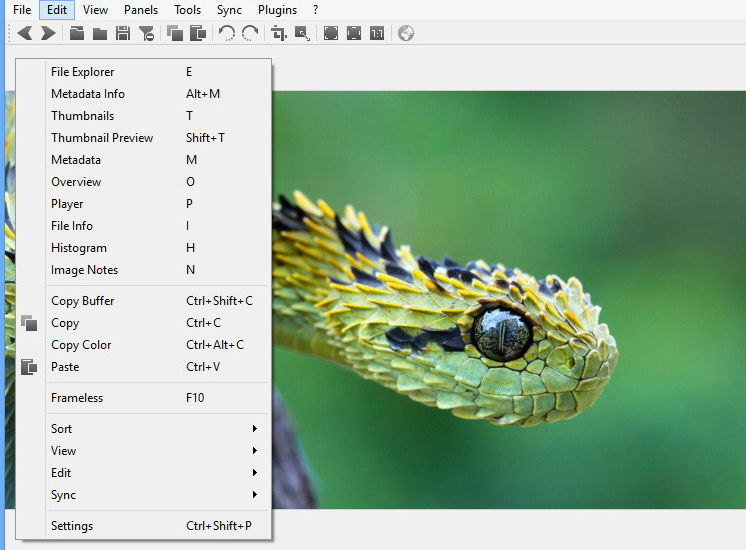The height and width of the screenshot is (550, 746).
Task: Expand the View submenu arrow in dropdown
Action: click(255, 451)
